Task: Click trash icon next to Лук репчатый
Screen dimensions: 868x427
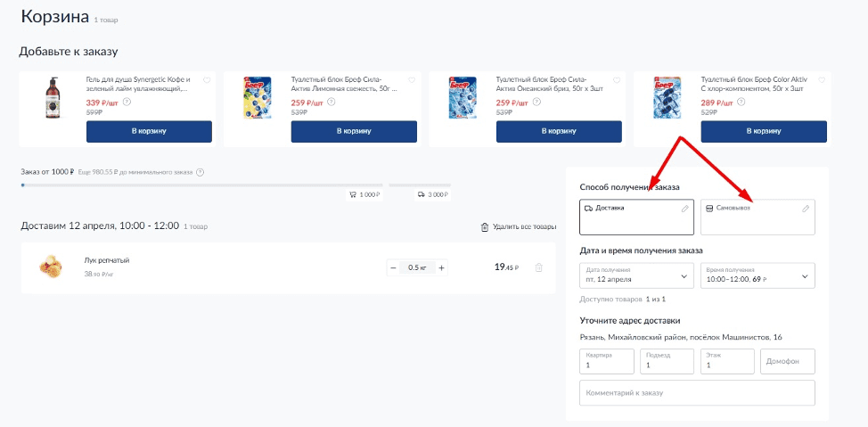Action: pos(538,267)
